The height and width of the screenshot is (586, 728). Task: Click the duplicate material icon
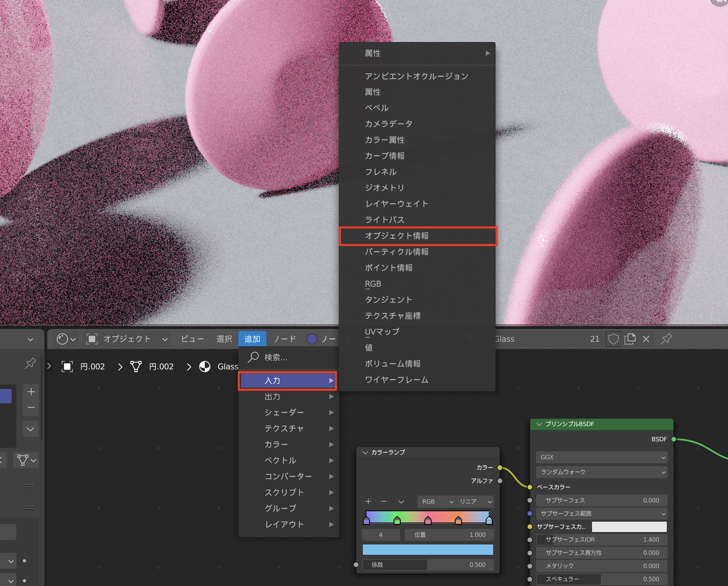[630, 339]
